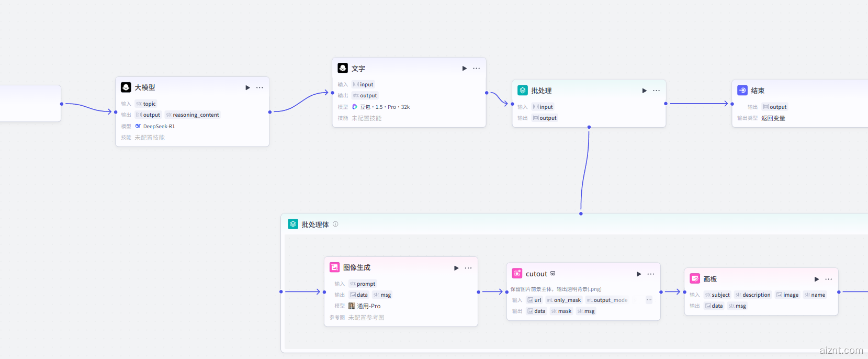Screen dimensions: 868x359
Task: Select the data output tag in 图像生成
Action: (x=359, y=295)
